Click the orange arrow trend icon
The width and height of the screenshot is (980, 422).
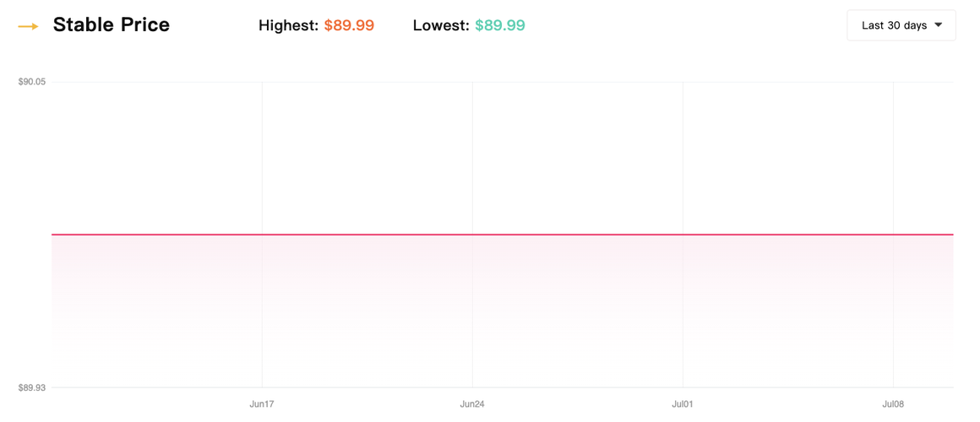tap(28, 26)
